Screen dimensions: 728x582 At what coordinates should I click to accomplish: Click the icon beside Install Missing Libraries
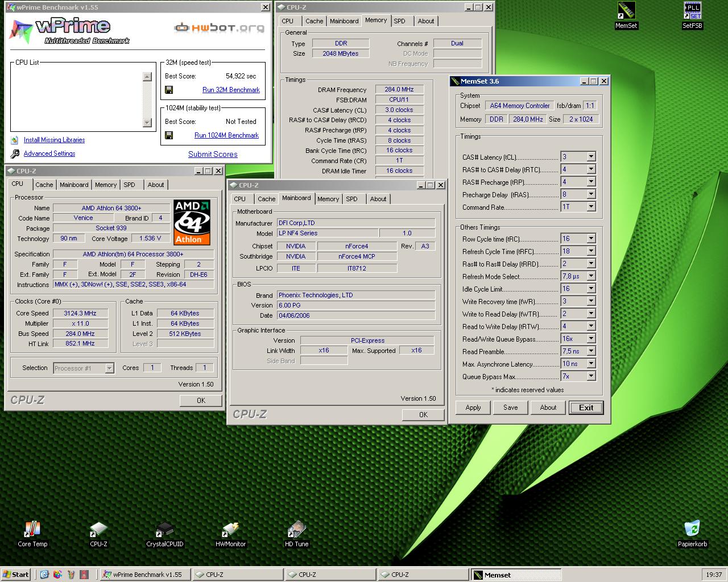(x=14, y=140)
